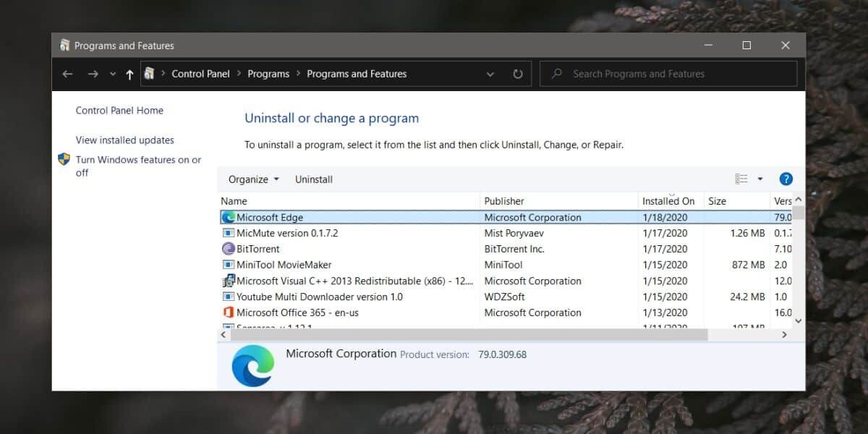Click the Youtube Multi Downloader icon
868x434 pixels.
(229, 297)
